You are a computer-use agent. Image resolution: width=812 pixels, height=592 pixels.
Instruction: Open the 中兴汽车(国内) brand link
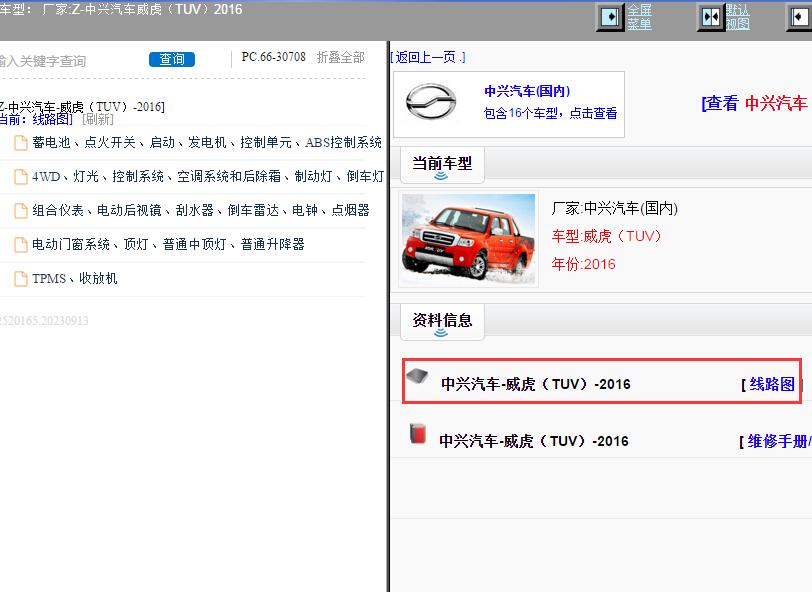click(527, 92)
